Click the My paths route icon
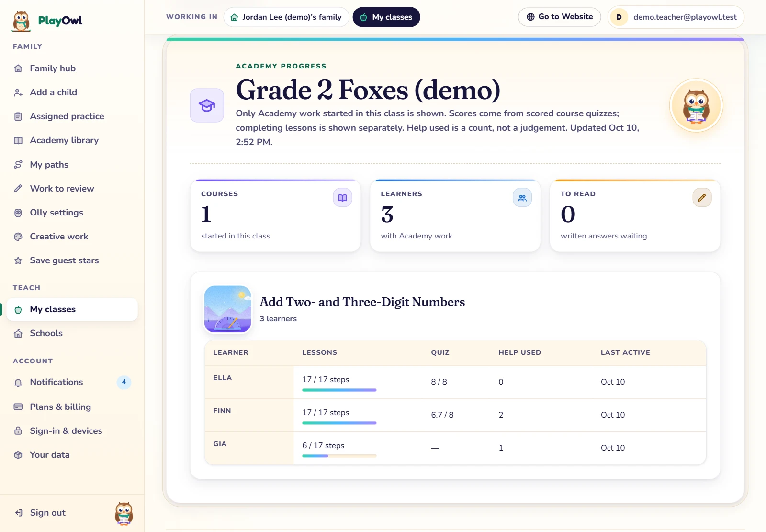 [18, 165]
